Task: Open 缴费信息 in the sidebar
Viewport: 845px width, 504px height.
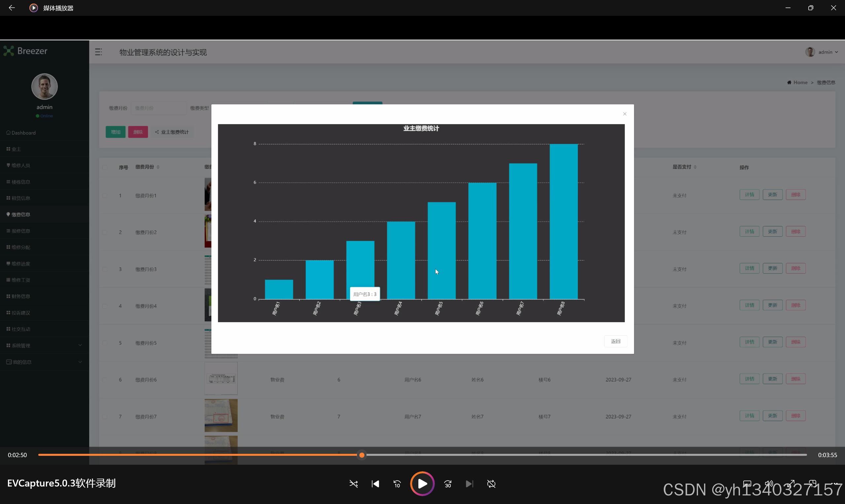Action: 21,215
